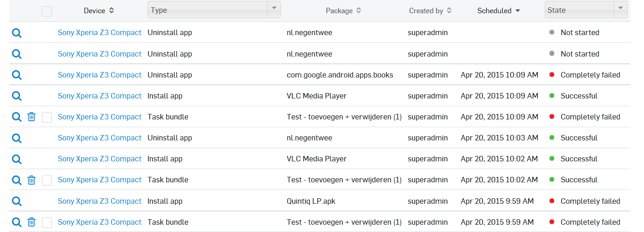Open Sony Xperia Z3 Compact link in Quintiq row
The image size is (644, 232).
point(100,201)
